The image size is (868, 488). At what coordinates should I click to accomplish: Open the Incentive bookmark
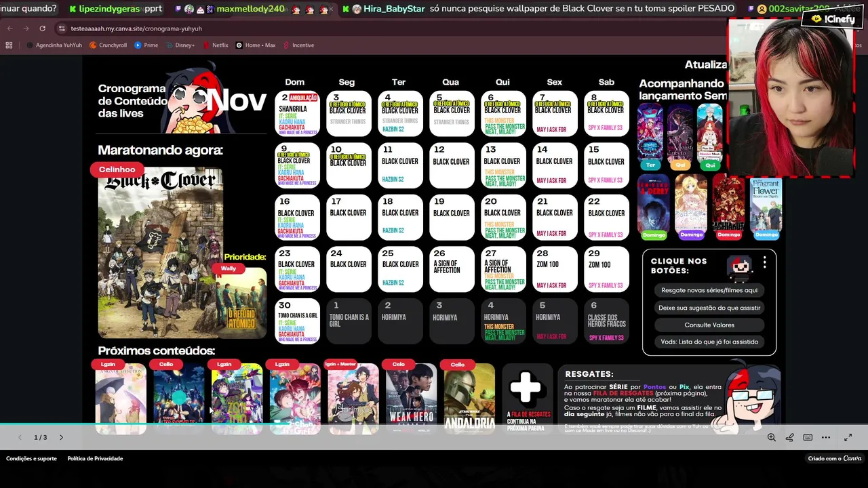[x=298, y=45]
